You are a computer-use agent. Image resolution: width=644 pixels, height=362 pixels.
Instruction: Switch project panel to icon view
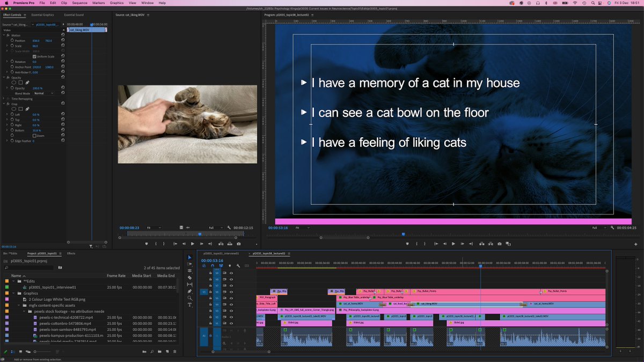tap(20, 351)
